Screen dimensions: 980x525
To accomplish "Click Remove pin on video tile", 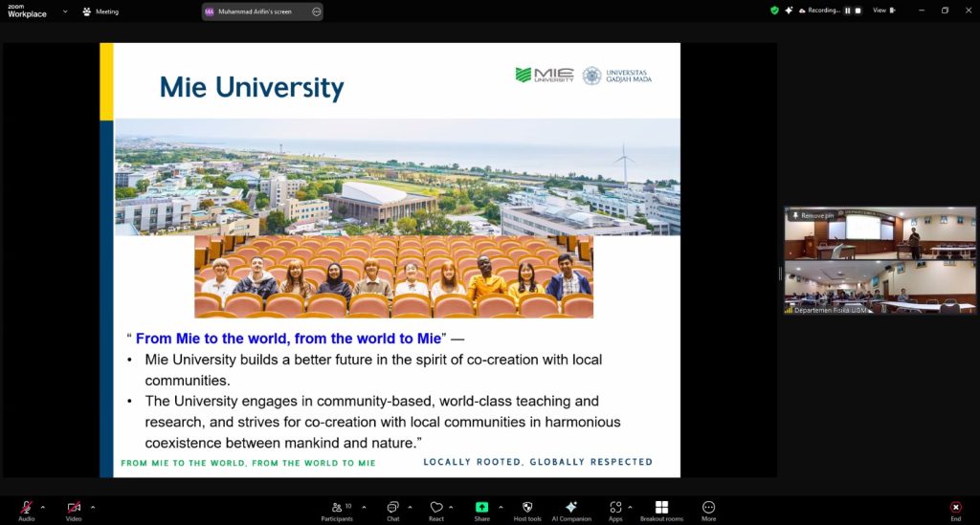I will [813, 215].
